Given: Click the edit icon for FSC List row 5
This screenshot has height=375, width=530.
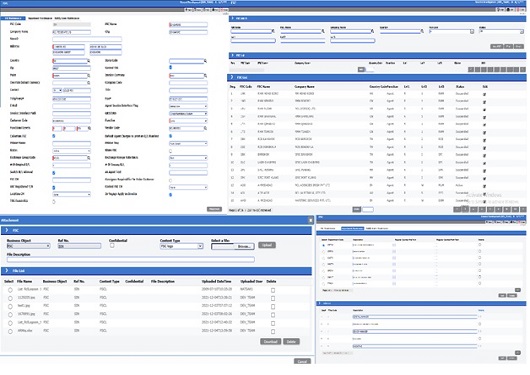Looking at the screenshot, I should tap(485, 125).
